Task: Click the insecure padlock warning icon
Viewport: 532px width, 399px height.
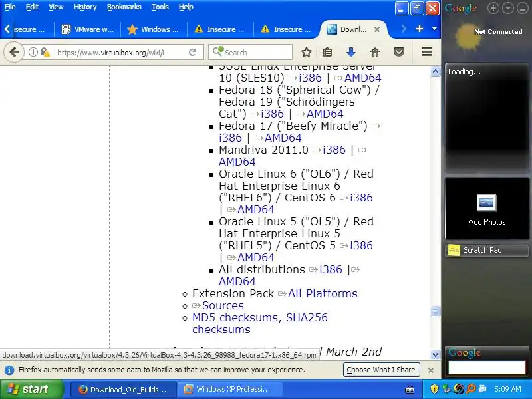Action: pos(45,53)
